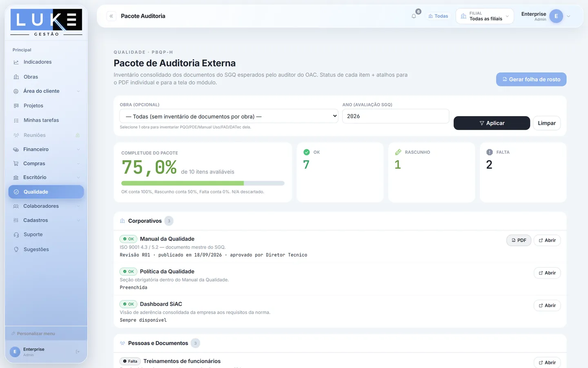Open the Filial Todas as filiais dropdown
Image resolution: width=588 pixels, height=368 pixels.
[x=485, y=16]
